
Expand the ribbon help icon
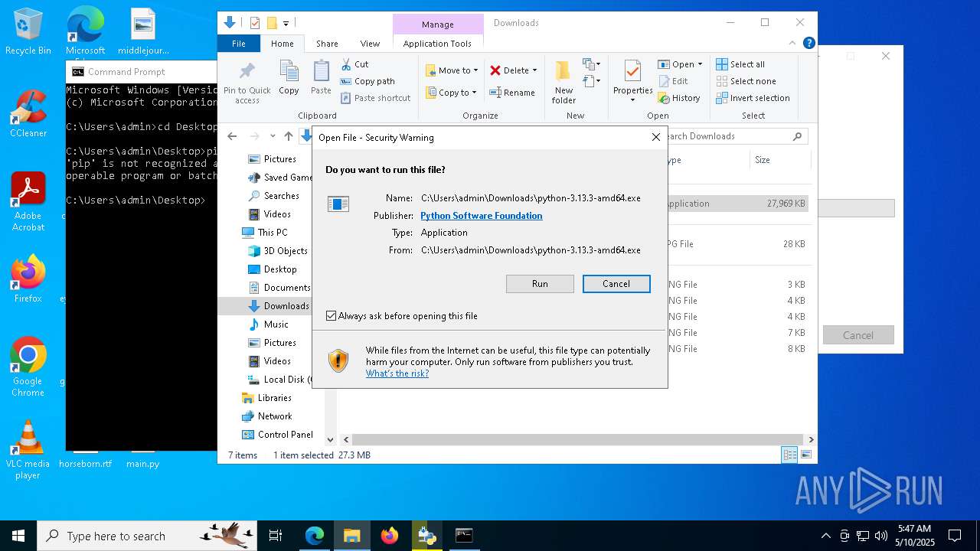coord(808,44)
